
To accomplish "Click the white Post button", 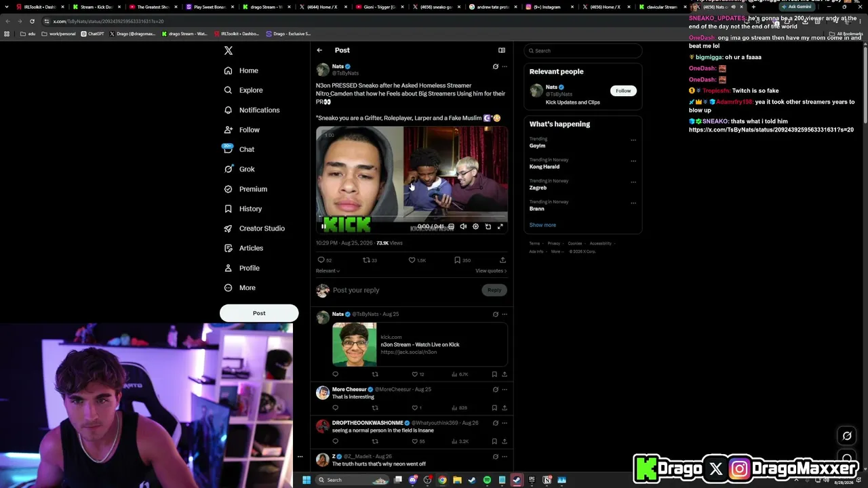I will coord(259,313).
